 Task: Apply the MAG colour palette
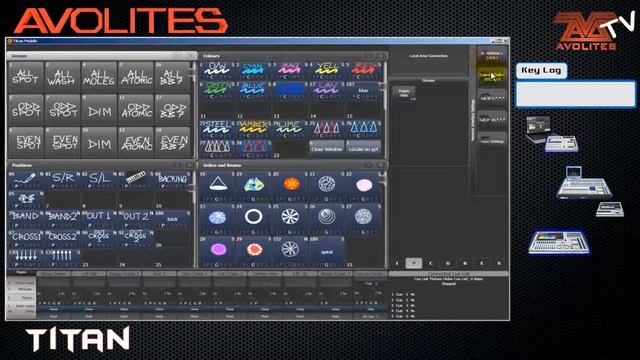(x=290, y=71)
